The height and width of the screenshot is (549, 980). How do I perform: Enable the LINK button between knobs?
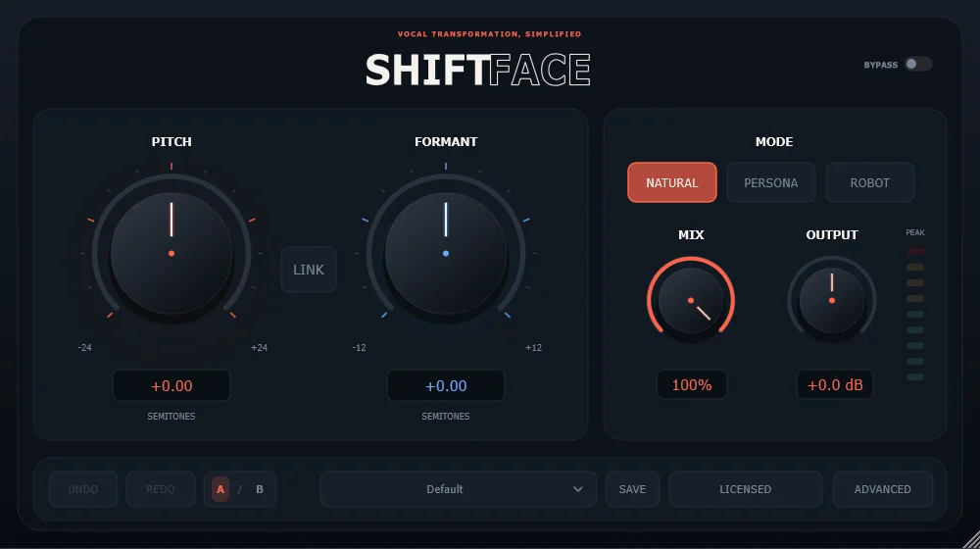coord(309,270)
